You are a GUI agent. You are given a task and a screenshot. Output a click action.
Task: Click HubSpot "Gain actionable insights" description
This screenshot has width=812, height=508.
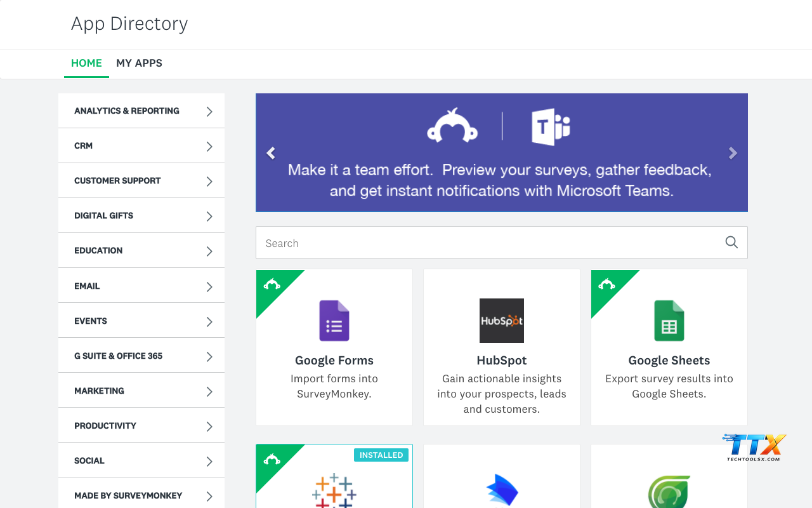[502, 394]
